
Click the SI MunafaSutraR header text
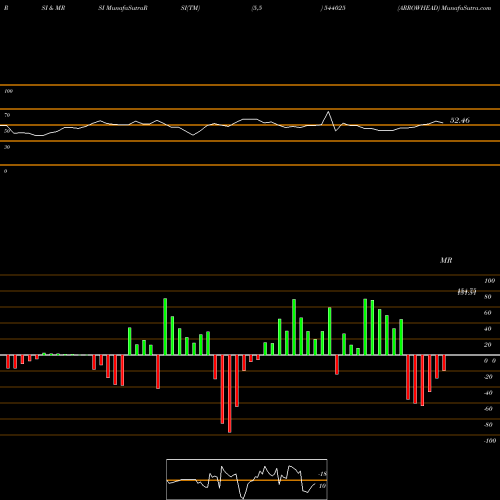click(x=123, y=8)
